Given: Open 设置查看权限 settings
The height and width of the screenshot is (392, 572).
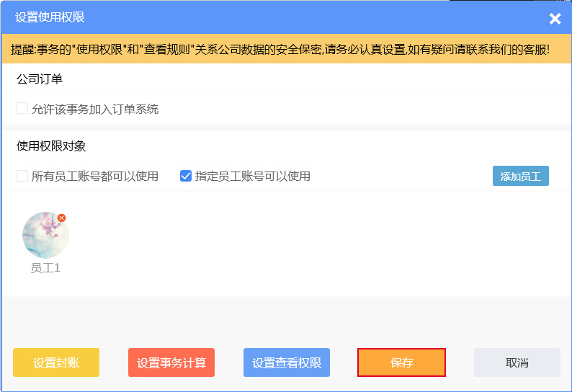Looking at the screenshot, I should 287,362.
